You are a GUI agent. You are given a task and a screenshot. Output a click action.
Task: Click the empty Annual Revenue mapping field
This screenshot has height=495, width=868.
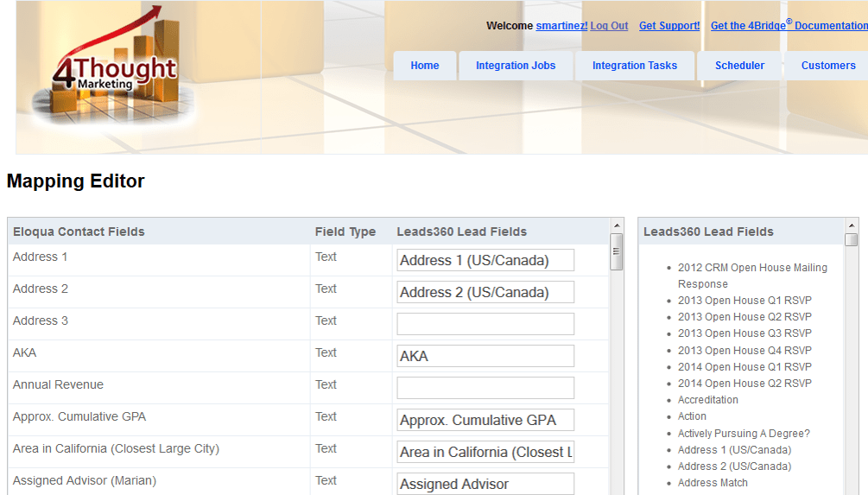click(485, 388)
